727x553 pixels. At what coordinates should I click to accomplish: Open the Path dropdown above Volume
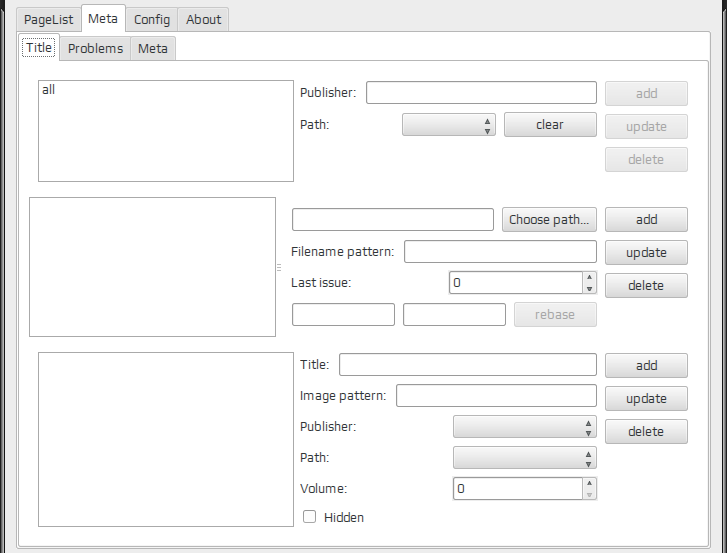[x=525, y=458]
